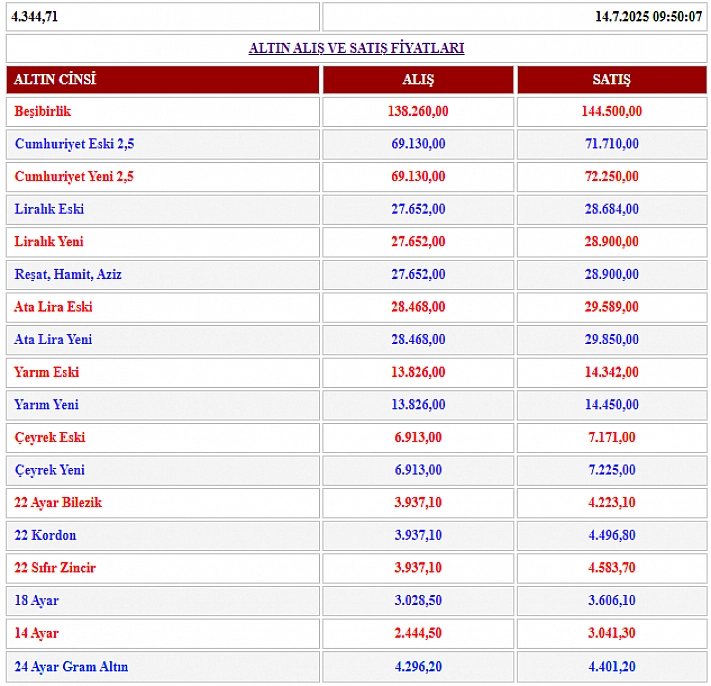Click Beşibirlik buy price 138.260,00
Image resolution: width=711 pixels, height=686 pixels.
[418, 112]
